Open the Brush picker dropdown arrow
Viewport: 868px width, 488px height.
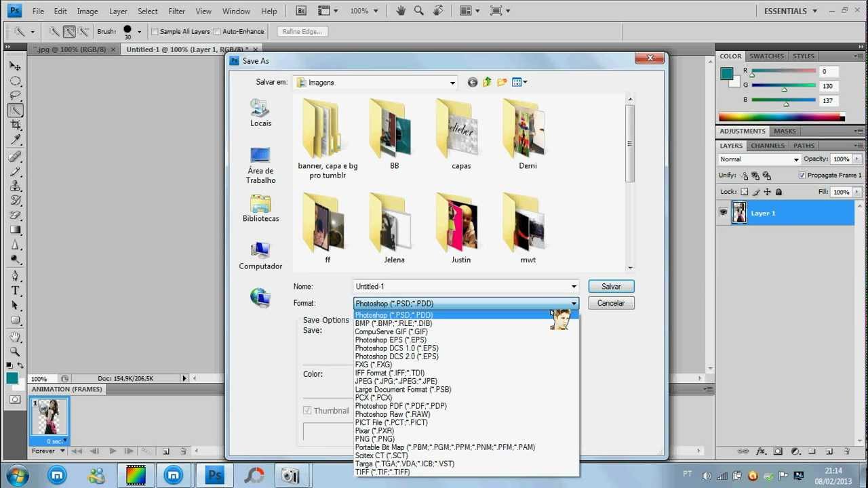pyautogui.click(x=139, y=31)
